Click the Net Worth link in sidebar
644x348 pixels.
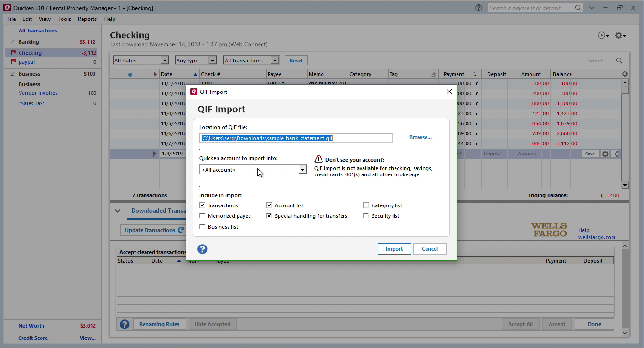pos(31,326)
